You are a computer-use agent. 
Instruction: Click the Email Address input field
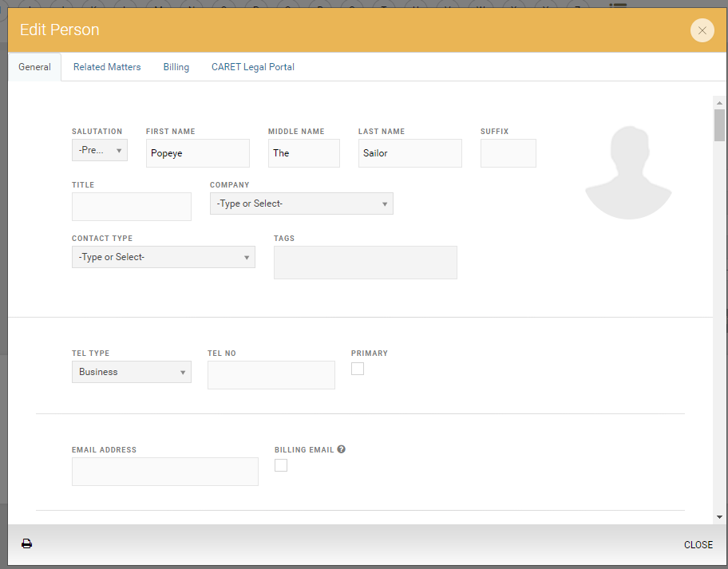tap(164, 472)
